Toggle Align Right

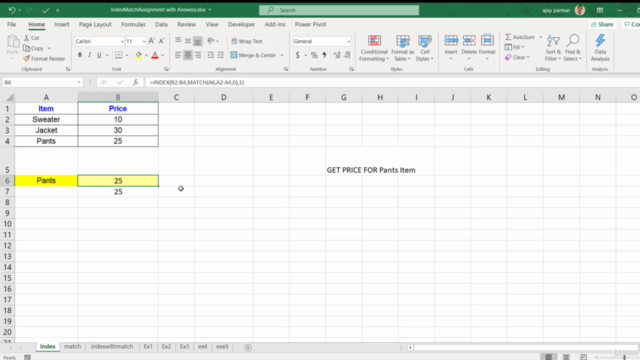(x=198, y=55)
